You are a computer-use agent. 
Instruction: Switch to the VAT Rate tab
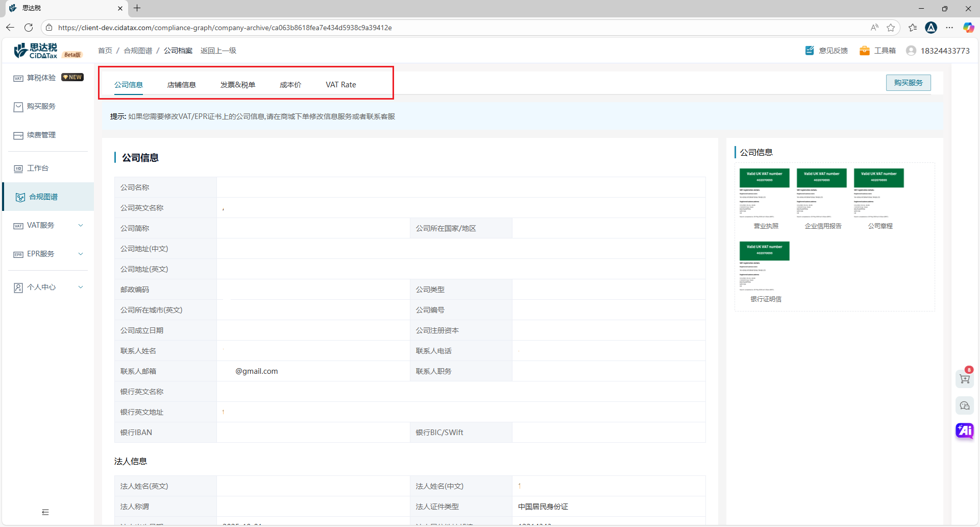pyautogui.click(x=340, y=85)
